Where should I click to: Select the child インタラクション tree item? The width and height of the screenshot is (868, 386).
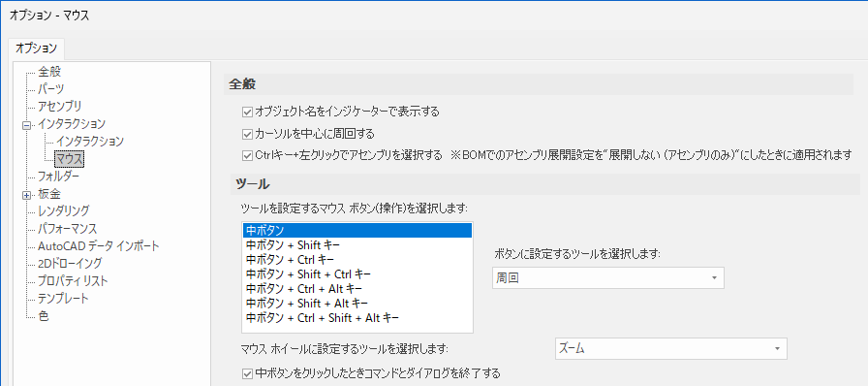[89, 142]
